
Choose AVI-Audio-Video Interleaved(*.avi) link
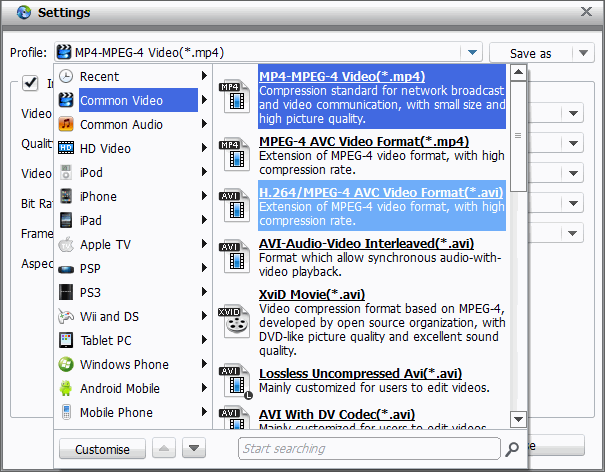366,244
